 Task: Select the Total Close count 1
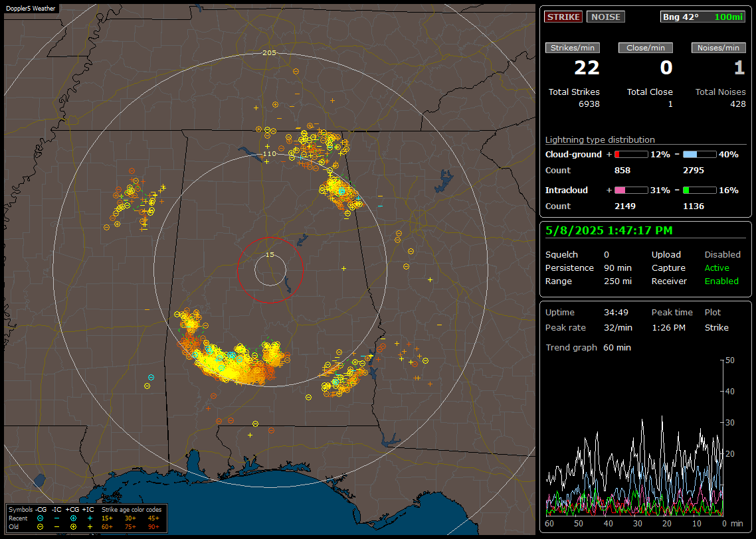[x=670, y=104]
